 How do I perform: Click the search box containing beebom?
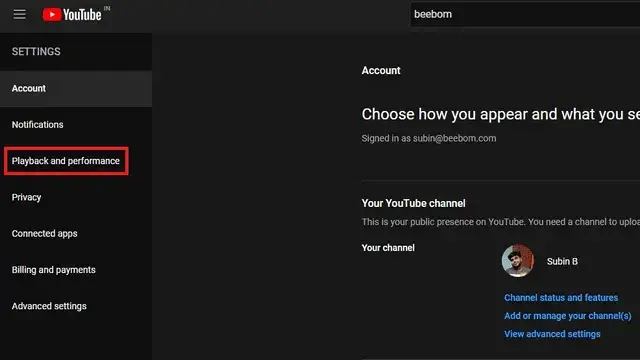click(525, 14)
